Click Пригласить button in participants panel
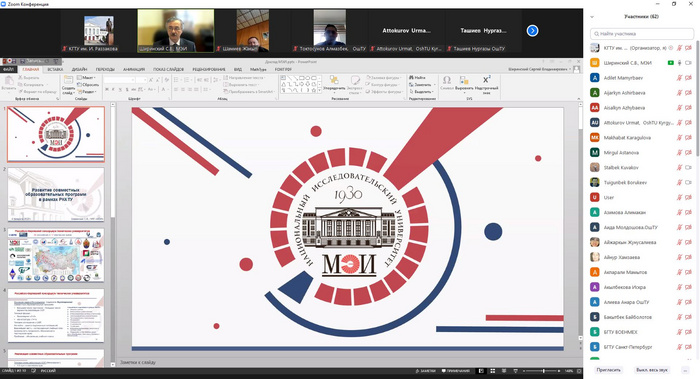Image resolution: width=700 pixels, height=379 pixels. tap(608, 370)
